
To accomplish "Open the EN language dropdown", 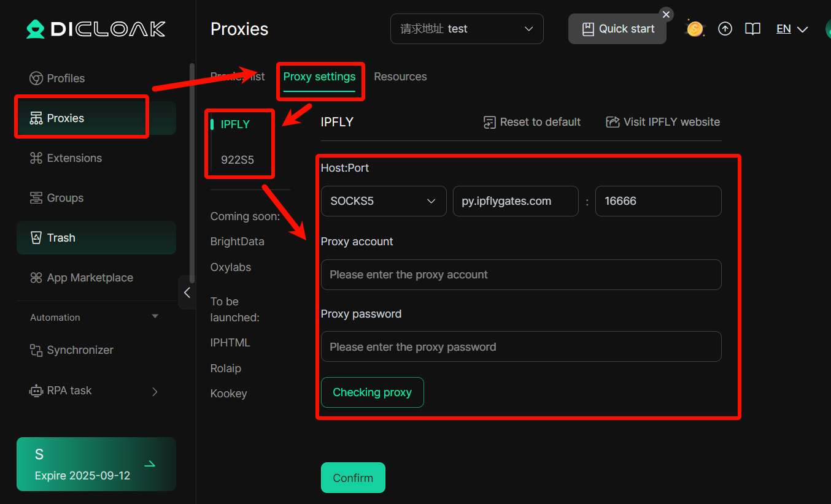I will coord(791,28).
